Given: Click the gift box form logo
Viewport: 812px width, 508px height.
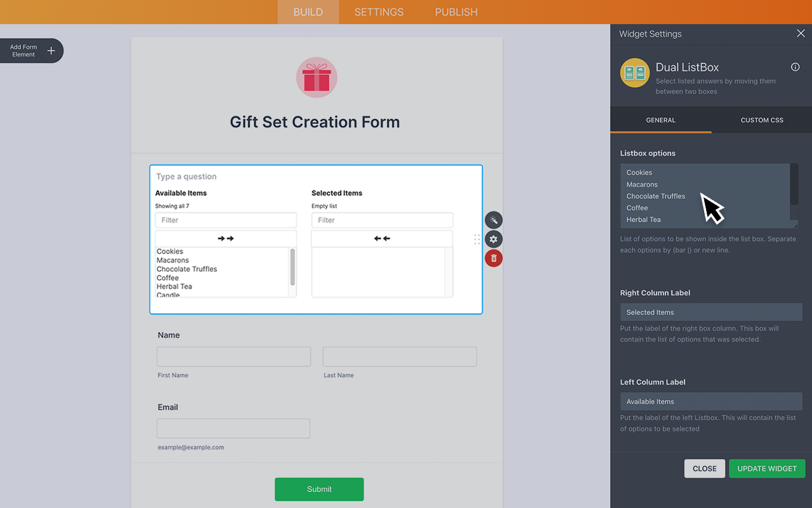Looking at the screenshot, I should (317, 77).
